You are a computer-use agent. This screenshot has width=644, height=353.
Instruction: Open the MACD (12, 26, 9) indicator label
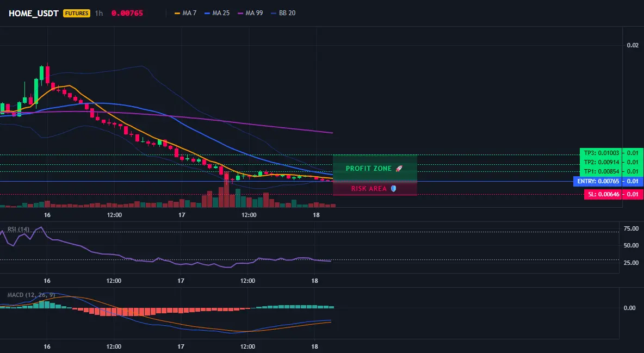click(x=31, y=295)
